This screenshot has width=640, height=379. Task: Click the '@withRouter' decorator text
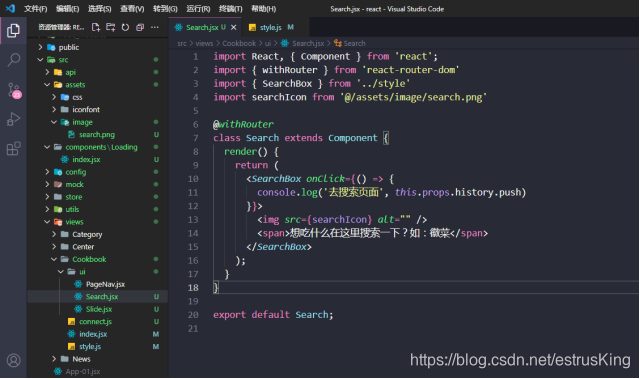[x=243, y=124]
